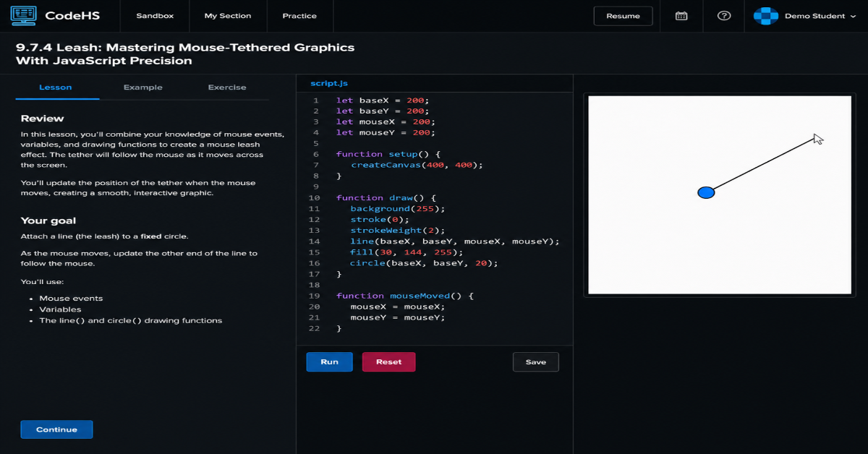Click line 3 'let mouseX = 200;'

pyautogui.click(x=386, y=121)
